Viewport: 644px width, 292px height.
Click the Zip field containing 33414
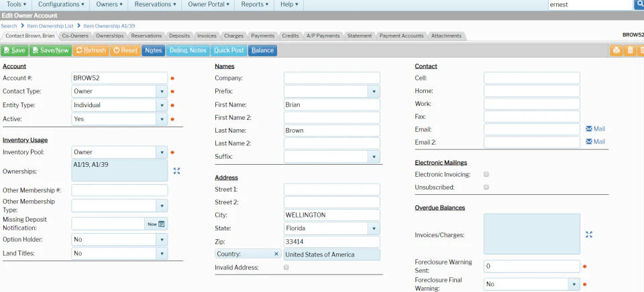point(332,242)
